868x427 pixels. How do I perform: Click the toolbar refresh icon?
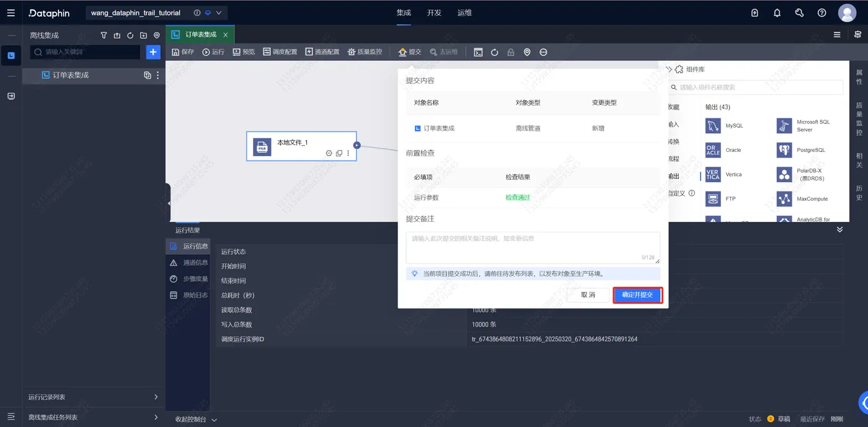point(495,52)
